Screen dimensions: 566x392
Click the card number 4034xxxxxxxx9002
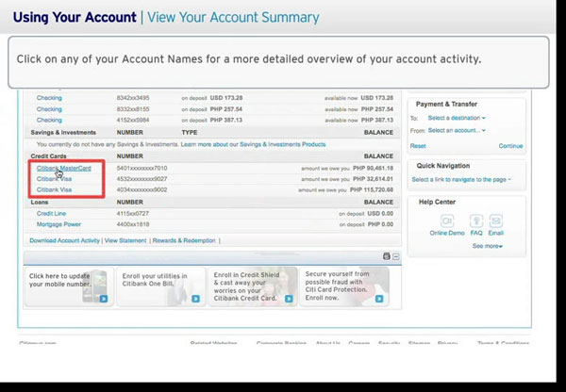[141, 189]
